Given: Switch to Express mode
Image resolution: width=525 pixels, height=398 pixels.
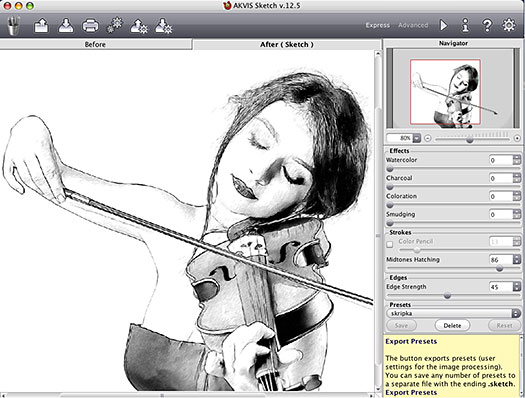Looking at the screenshot, I should pos(377,25).
